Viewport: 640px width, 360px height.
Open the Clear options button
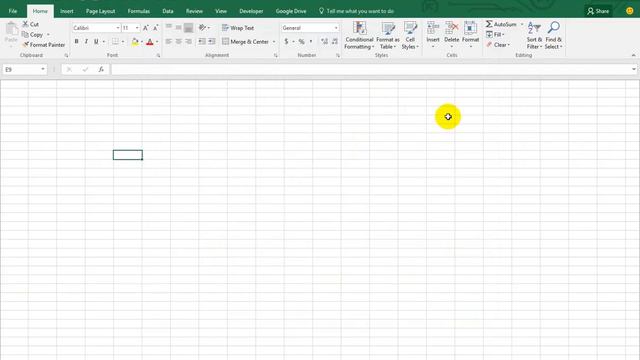498,45
